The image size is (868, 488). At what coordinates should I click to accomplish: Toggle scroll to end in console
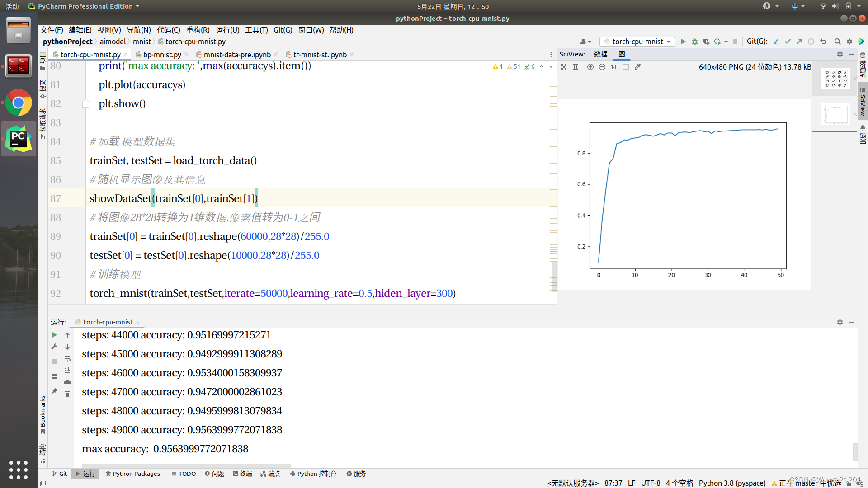click(67, 371)
